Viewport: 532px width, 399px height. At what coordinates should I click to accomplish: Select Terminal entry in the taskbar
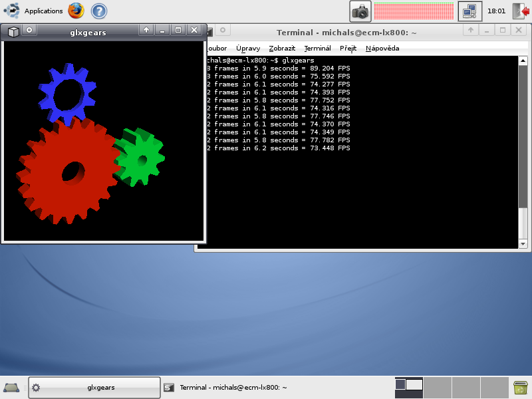click(225, 388)
